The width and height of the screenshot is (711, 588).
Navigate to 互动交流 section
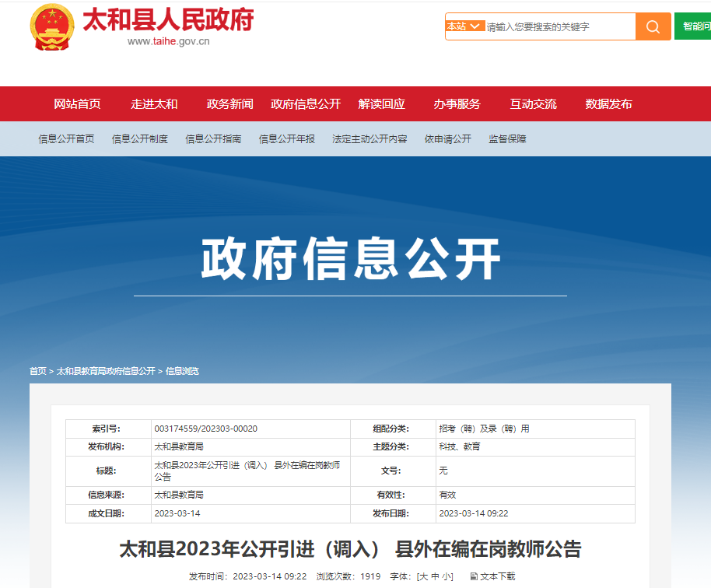coord(533,104)
